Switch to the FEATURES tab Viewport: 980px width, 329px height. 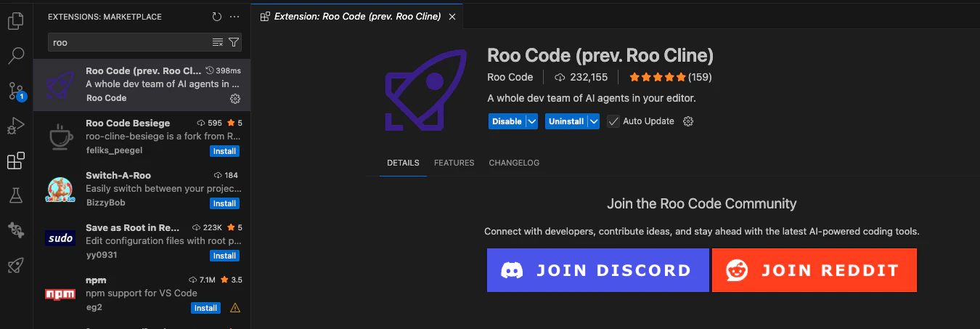454,163
